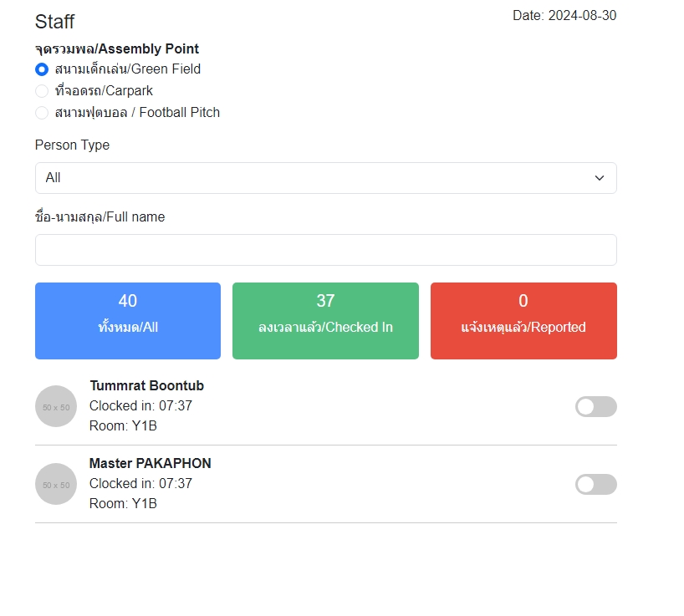Click the name Master PAKAPHON

tap(150, 464)
